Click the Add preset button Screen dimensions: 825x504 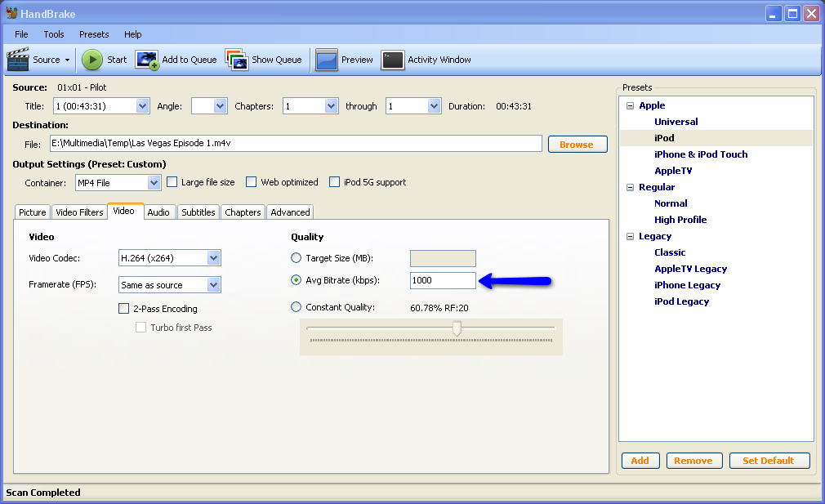tap(640, 461)
